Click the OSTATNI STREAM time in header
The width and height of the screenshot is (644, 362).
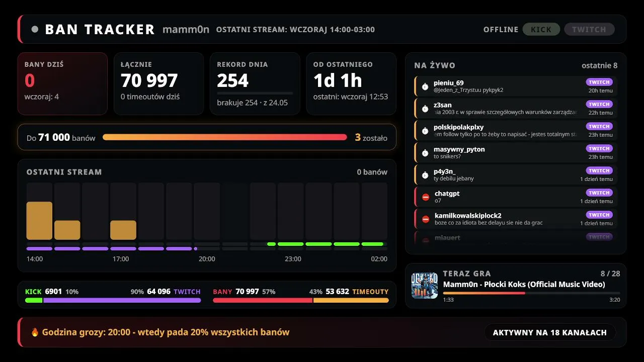[295, 30]
